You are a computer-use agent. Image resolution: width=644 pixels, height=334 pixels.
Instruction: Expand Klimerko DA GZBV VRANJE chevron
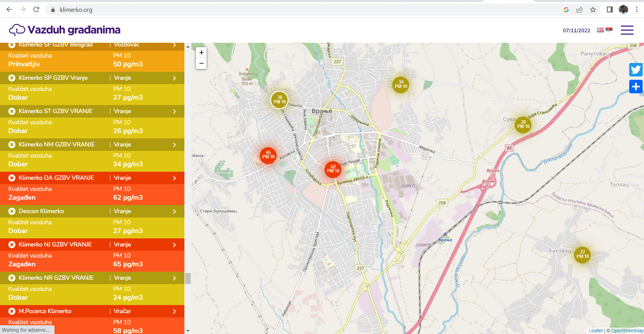pyautogui.click(x=174, y=178)
